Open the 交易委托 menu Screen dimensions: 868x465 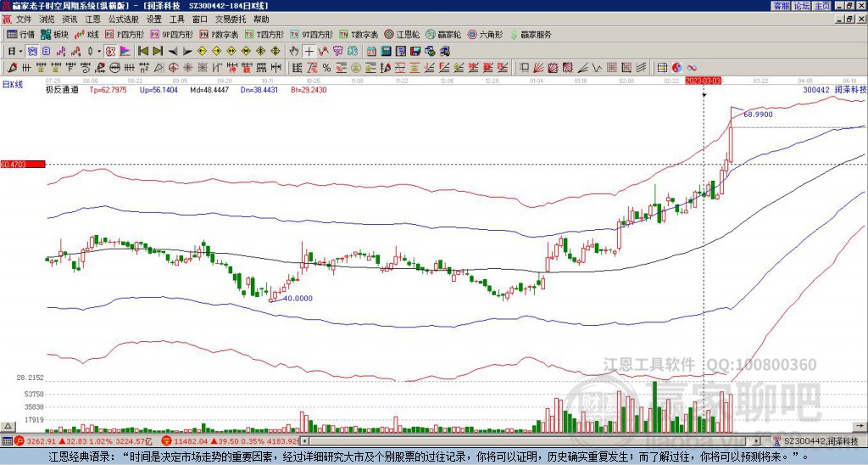[231, 20]
